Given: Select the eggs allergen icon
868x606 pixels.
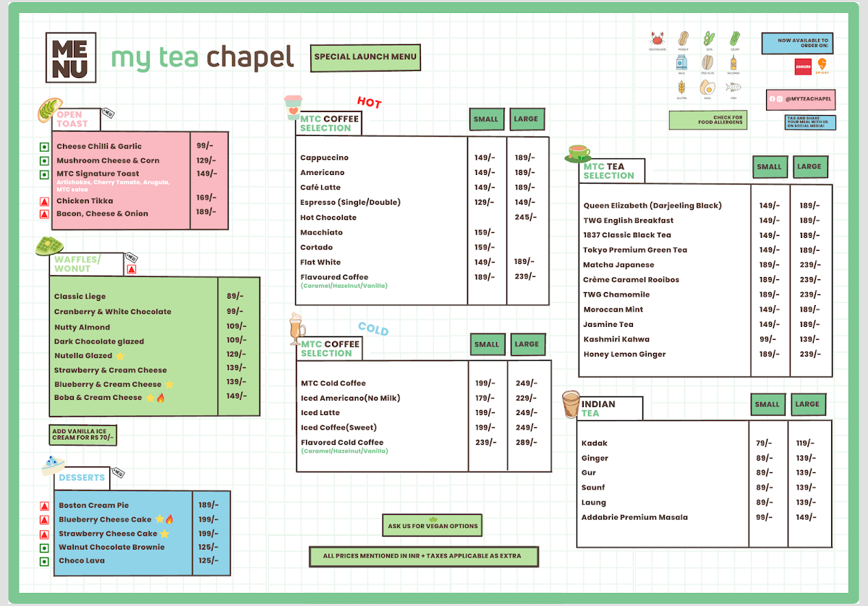Looking at the screenshot, I should tap(706, 88).
